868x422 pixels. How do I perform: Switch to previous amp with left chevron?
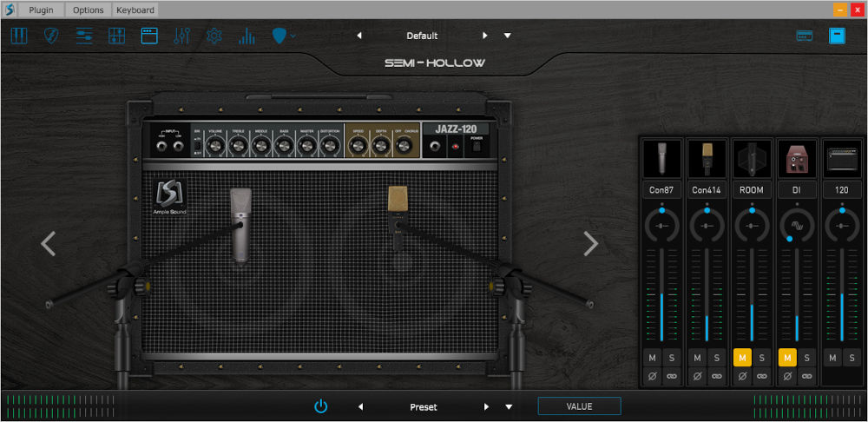[49, 244]
